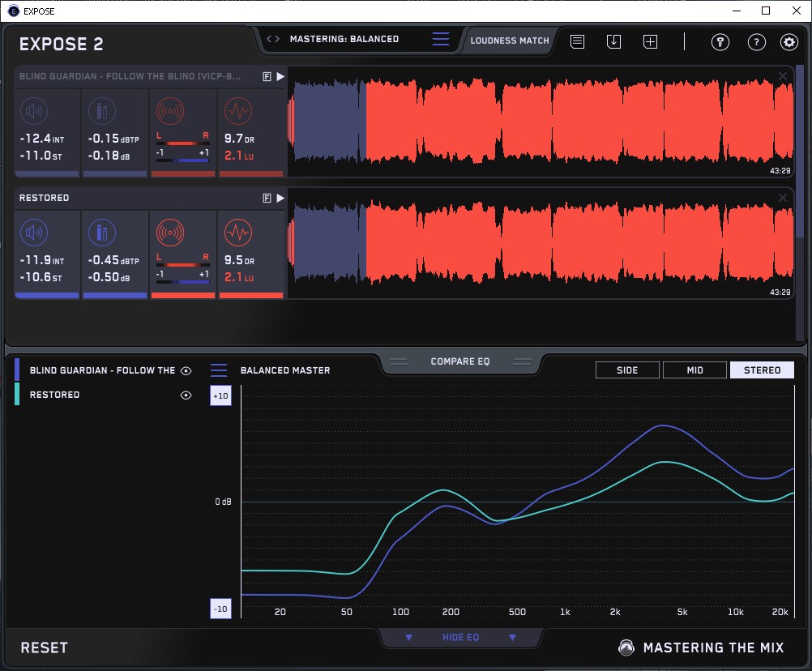
Task: Toggle visibility of Blind Guardian EQ curve
Action: click(186, 370)
